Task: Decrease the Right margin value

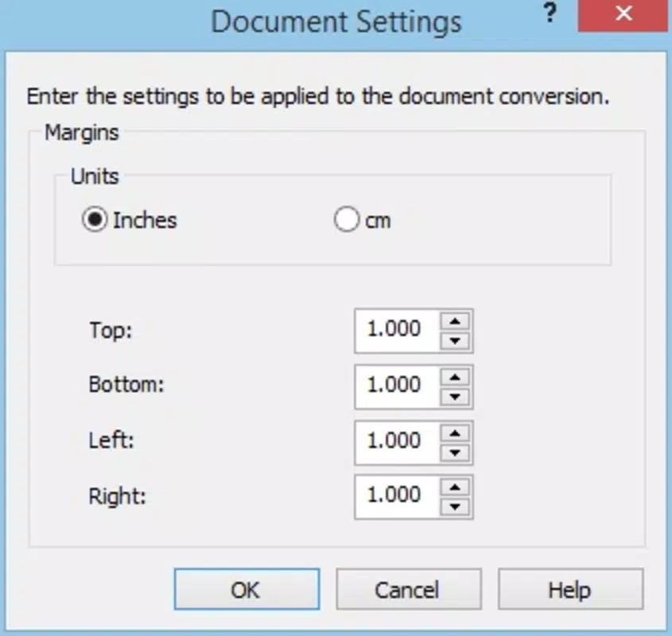Action: point(455,507)
